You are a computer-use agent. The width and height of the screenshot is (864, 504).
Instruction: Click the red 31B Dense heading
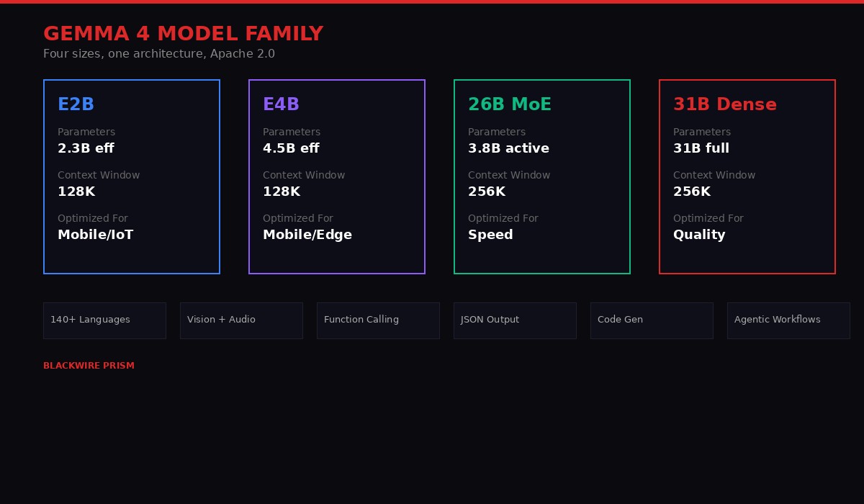724,104
